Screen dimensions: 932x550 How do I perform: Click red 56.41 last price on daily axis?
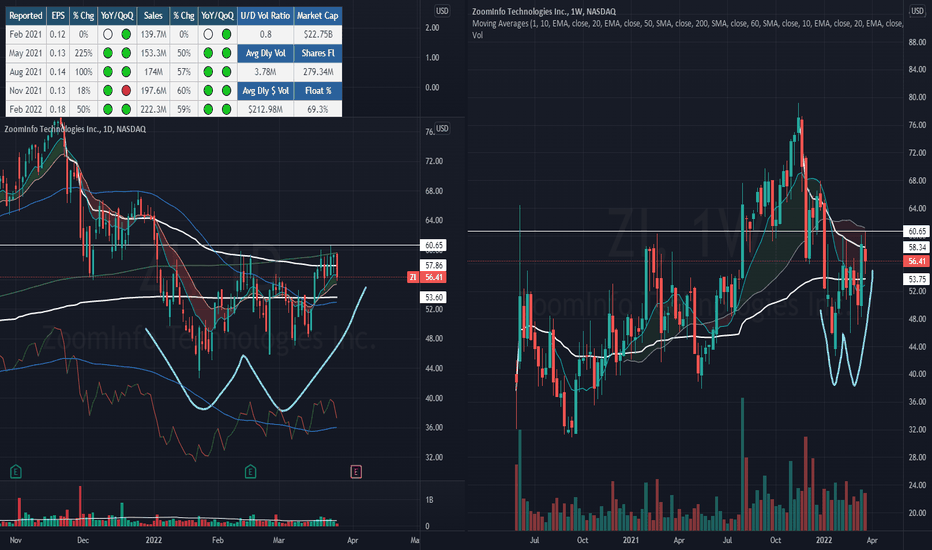coord(434,277)
